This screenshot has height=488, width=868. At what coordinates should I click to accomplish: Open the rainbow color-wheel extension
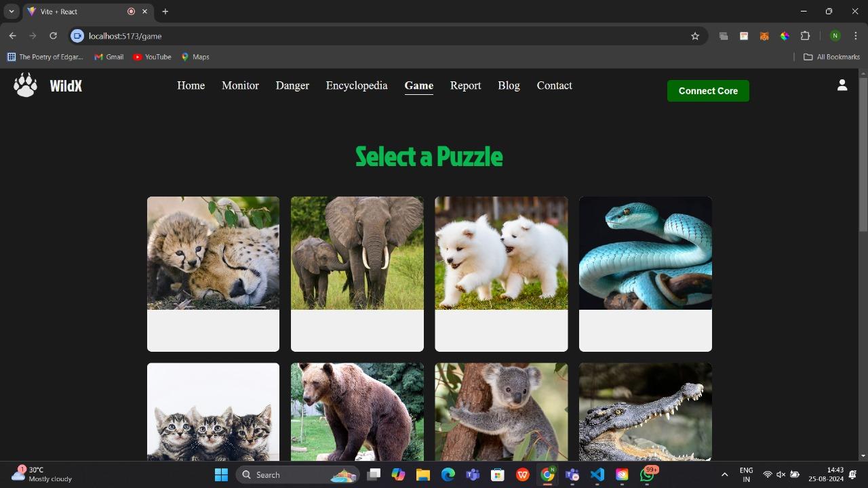pos(785,36)
